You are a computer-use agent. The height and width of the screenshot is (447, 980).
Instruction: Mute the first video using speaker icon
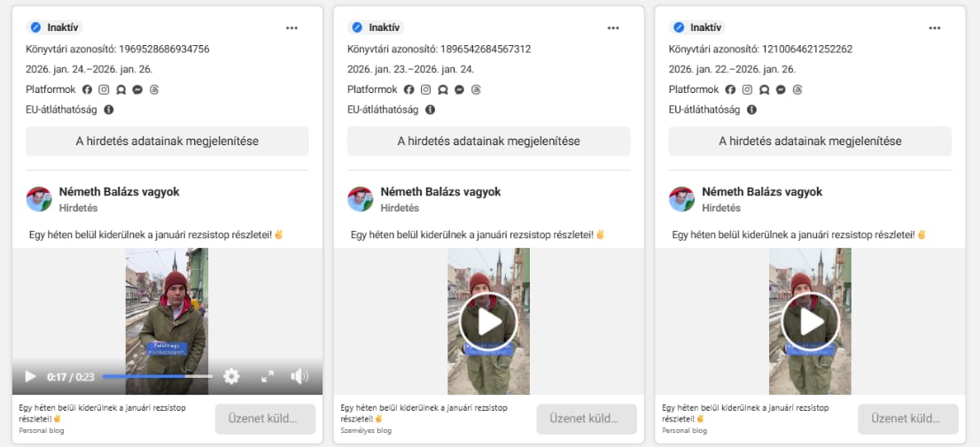click(x=299, y=376)
